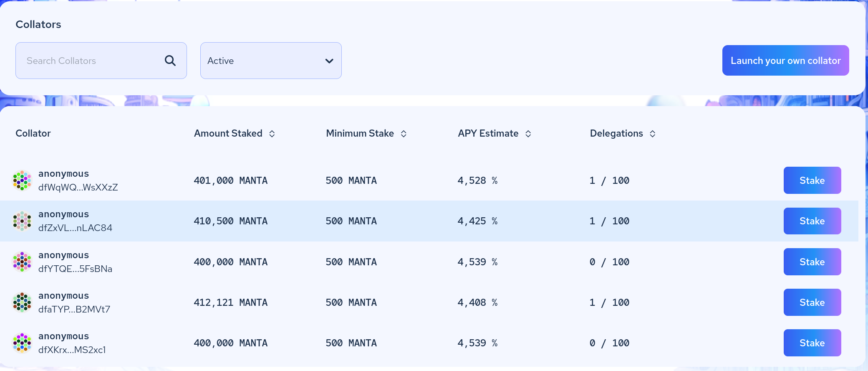Click identicon avatar for collator dfZxVL...nLAC84

click(x=22, y=221)
